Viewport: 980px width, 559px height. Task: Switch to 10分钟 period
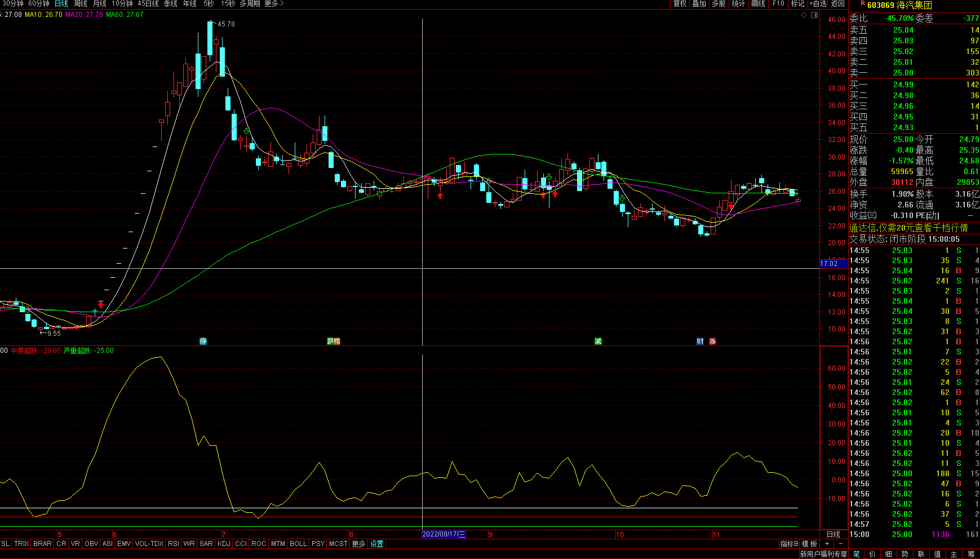[122, 4]
